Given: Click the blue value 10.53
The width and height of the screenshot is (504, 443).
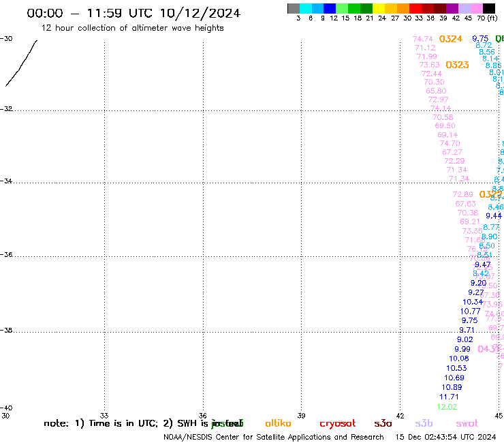Looking at the screenshot, I should [x=456, y=368].
